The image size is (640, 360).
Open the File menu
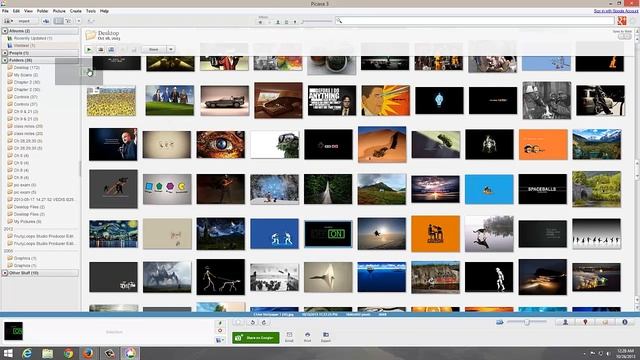tap(5, 11)
